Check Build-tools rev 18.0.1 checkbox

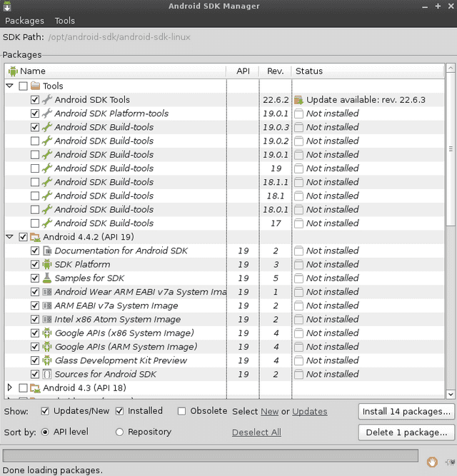pyautogui.click(x=35, y=210)
